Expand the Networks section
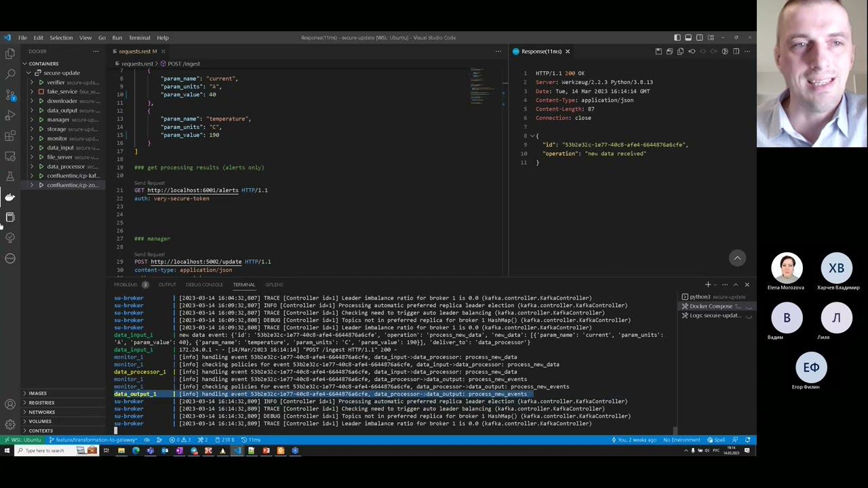The width and height of the screenshot is (868, 488). (x=41, y=412)
